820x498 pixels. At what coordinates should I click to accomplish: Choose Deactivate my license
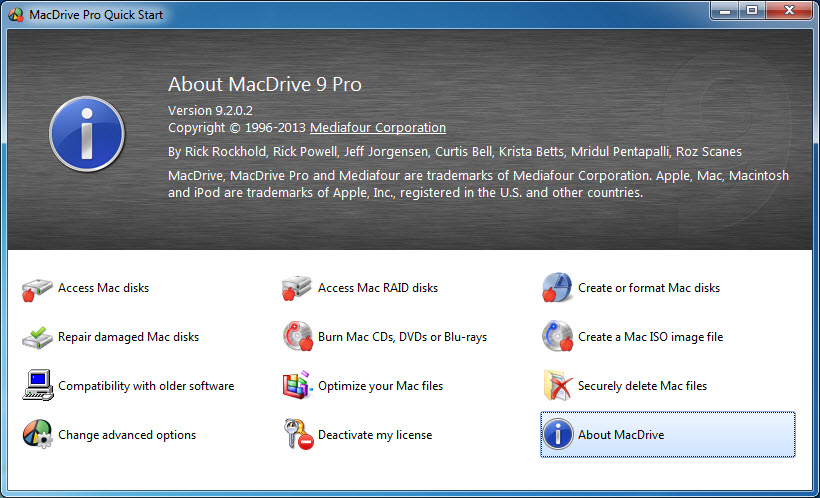(375, 435)
